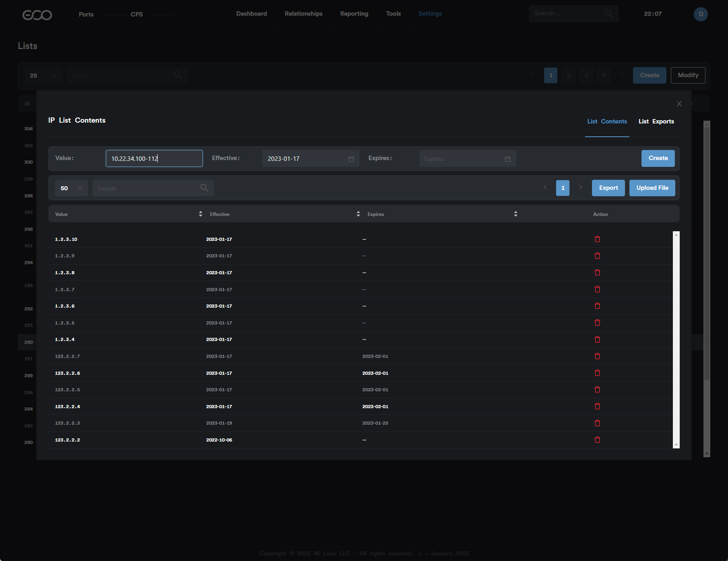Delete the 123.2.2.4 entry

coord(597,407)
